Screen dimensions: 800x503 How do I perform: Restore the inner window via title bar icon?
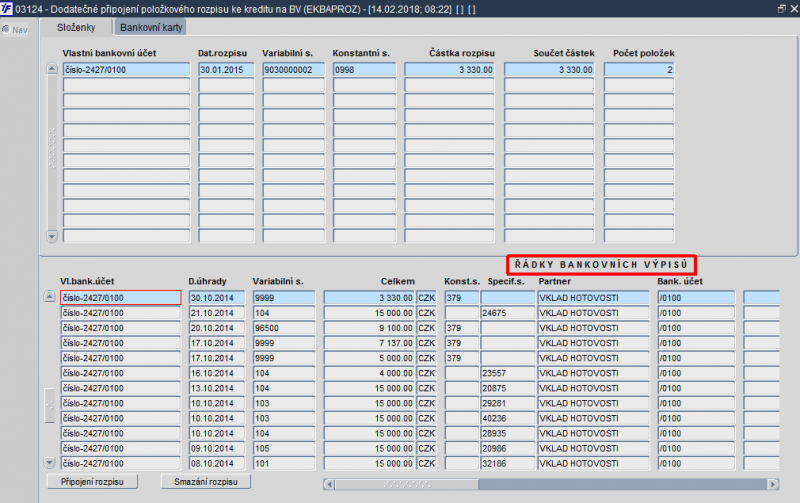pyautogui.click(x=781, y=9)
